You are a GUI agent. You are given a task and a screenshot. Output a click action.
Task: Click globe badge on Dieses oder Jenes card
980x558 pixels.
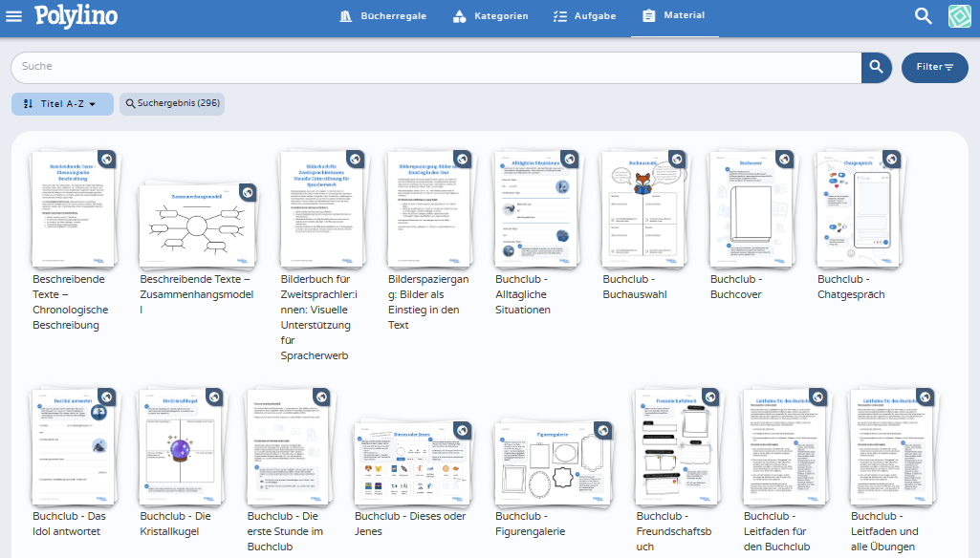463,430
